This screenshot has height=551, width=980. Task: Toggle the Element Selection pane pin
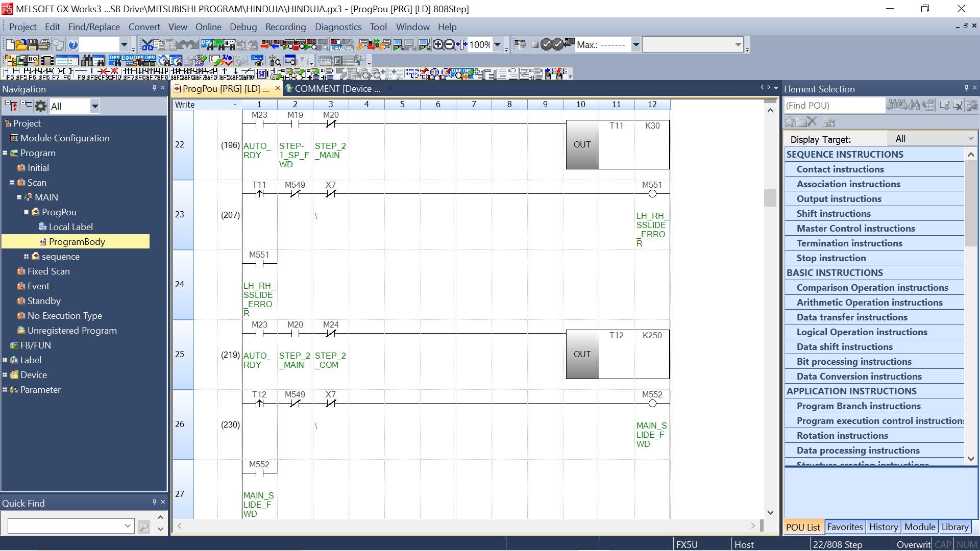(x=966, y=88)
